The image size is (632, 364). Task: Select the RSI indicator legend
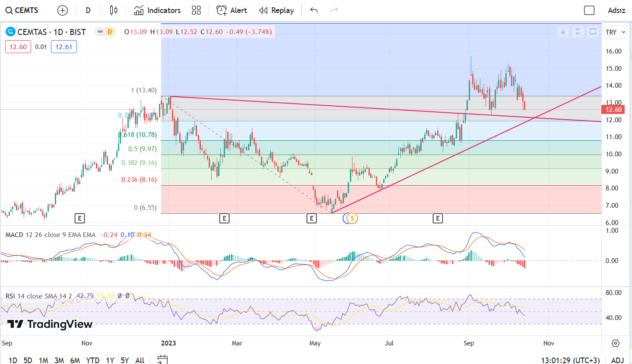click(39, 296)
